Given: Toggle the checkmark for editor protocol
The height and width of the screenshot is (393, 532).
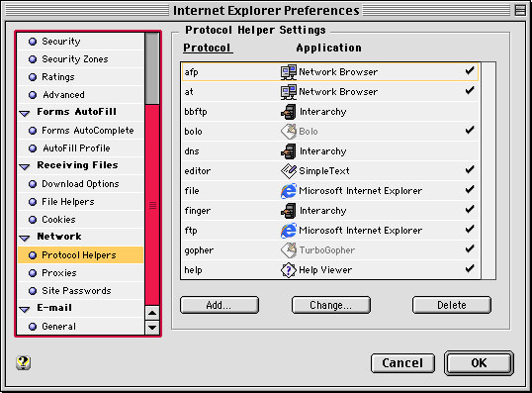Looking at the screenshot, I should pos(470,169).
